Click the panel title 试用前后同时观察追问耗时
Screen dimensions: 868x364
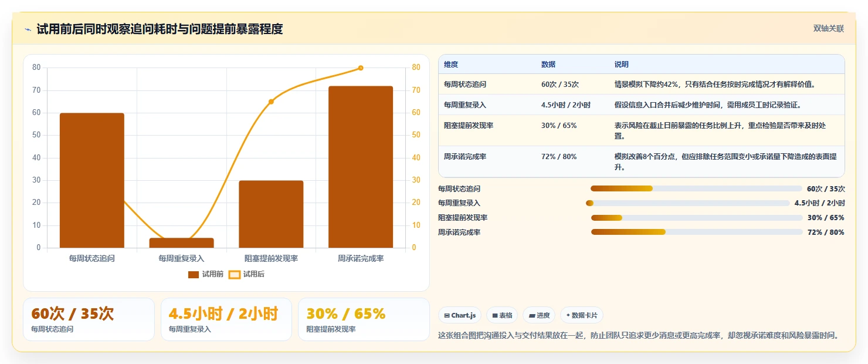pyautogui.click(x=160, y=29)
